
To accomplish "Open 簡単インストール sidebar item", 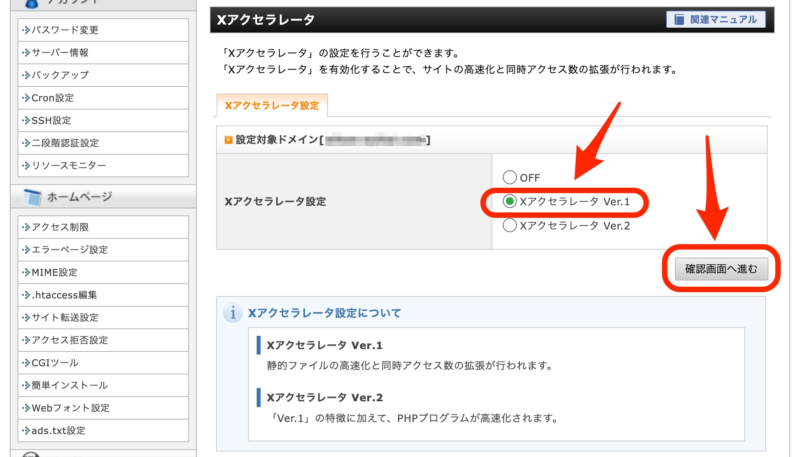I will [x=103, y=385].
